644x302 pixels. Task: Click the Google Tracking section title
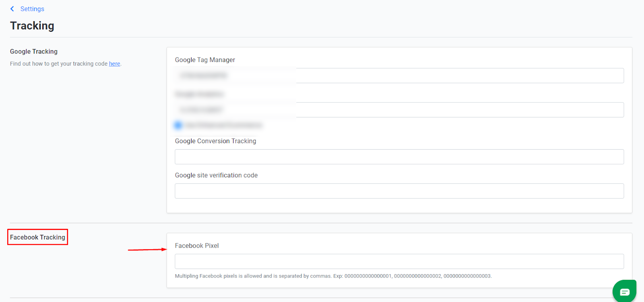[34, 51]
